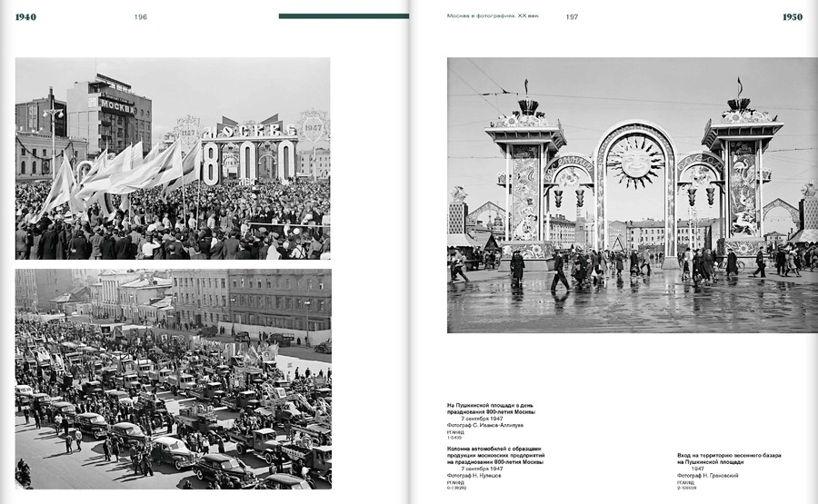Viewport: 818px width, 504px height.
Task: Select the Pushkin Square 800th anniversary caption
Action: tap(491, 408)
